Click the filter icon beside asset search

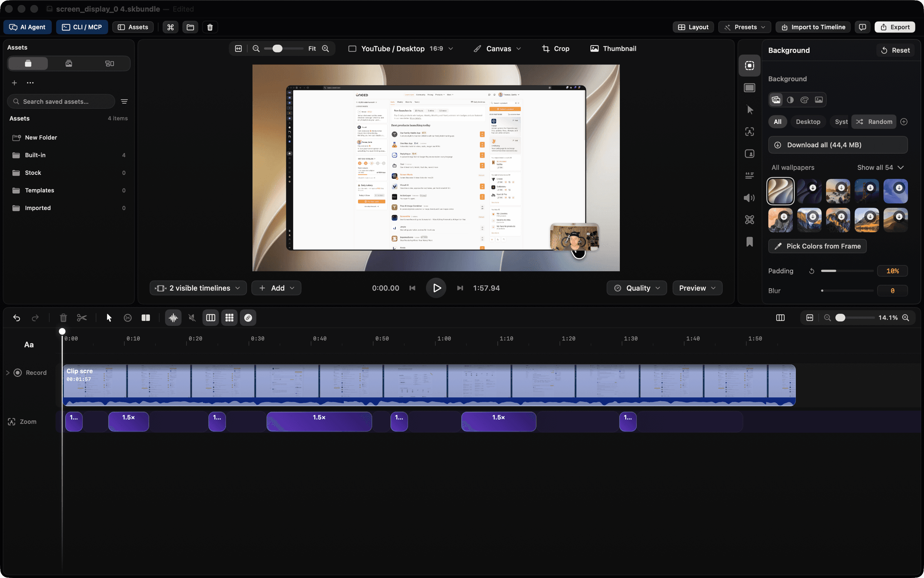124,101
